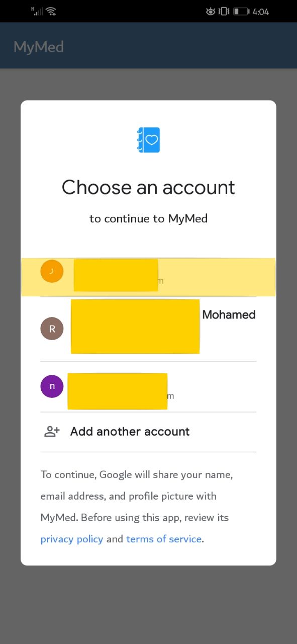Screen dimensions: 297x644
Task: Select the third account email row
Action: pos(148,387)
